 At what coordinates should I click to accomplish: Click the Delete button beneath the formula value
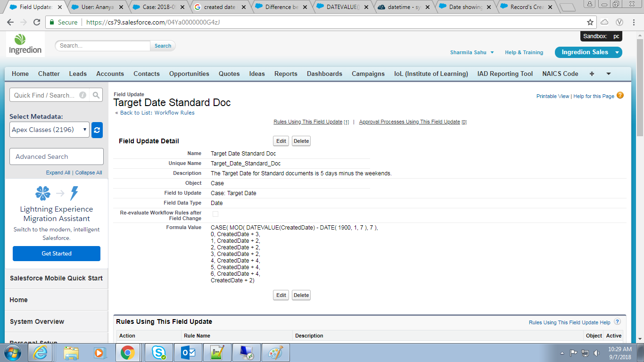(x=301, y=295)
